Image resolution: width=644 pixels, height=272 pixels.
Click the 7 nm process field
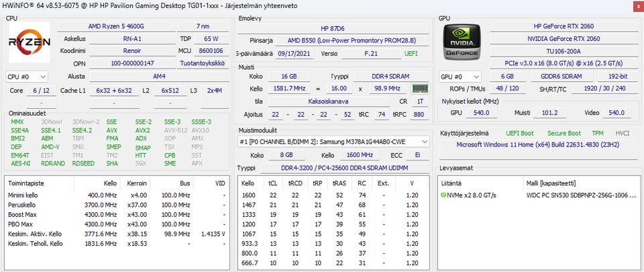click(x=203, y=26)
